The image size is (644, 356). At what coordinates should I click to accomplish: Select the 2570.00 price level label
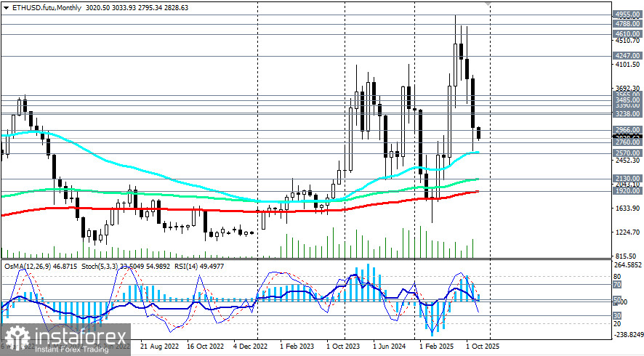627,153
